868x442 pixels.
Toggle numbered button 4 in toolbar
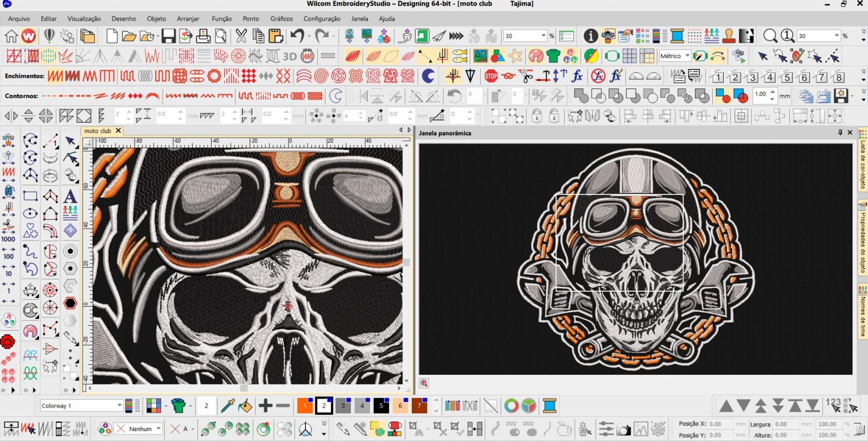coord(769,77)
